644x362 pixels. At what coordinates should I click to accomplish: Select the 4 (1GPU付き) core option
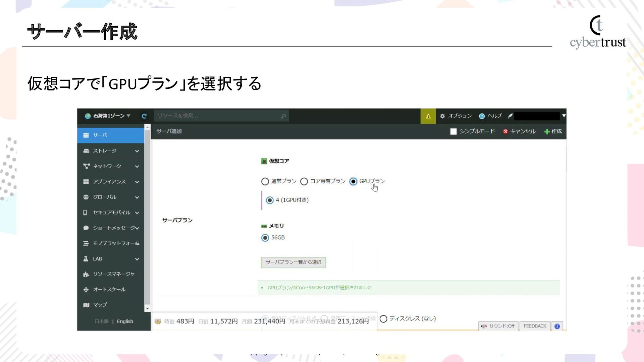(270, 200)
